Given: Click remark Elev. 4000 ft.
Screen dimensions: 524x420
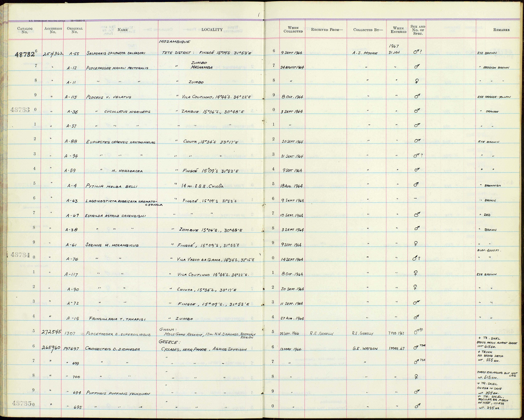Looking at the screenshot, I should [x=489, y=251].
